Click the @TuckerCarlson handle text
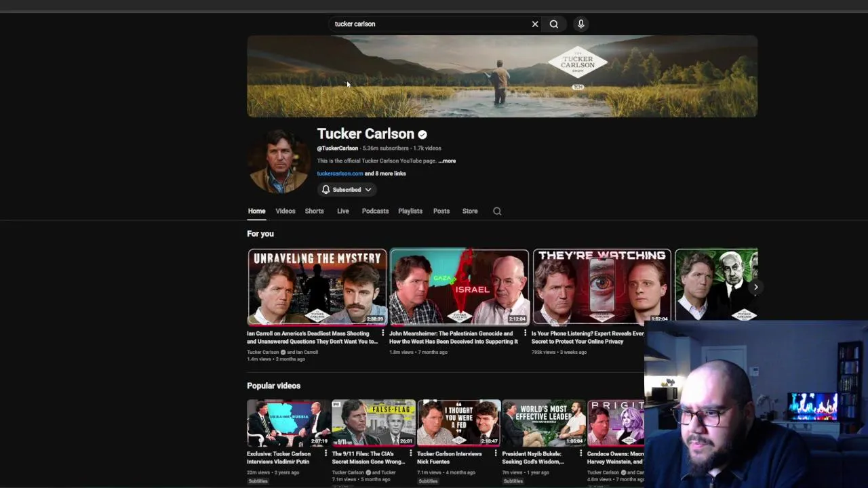Screen dimensions: 868x488 tap(338, 148)
